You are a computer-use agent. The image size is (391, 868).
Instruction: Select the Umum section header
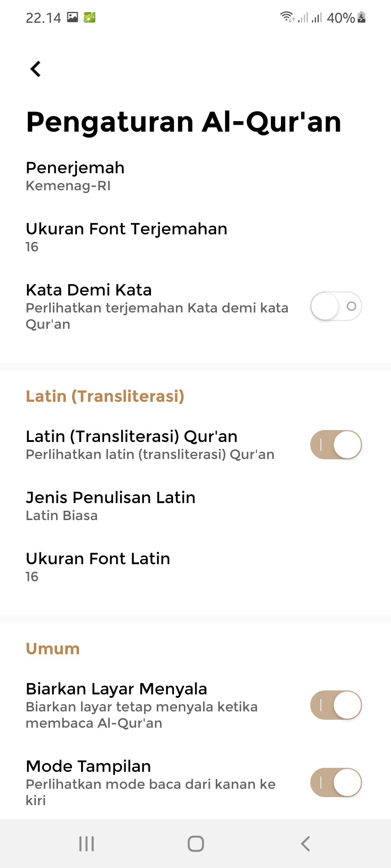coord(52,648)
